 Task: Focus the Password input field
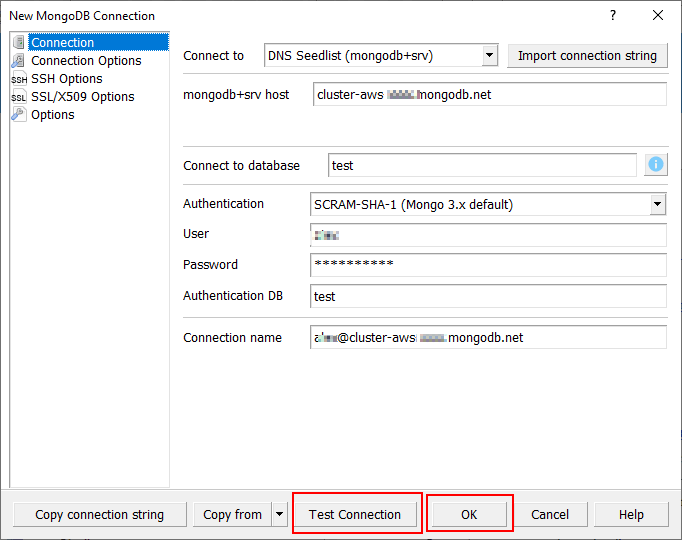click(488, 265)
